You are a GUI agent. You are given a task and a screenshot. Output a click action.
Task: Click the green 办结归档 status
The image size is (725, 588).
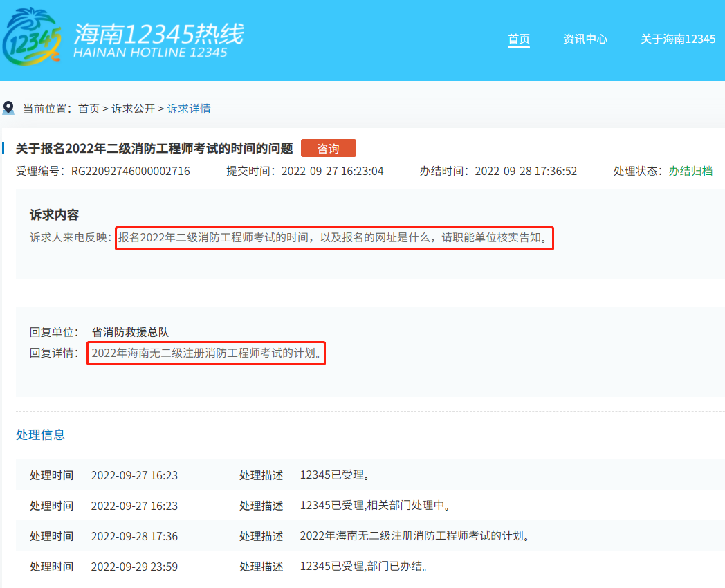[x=690, y=171]
